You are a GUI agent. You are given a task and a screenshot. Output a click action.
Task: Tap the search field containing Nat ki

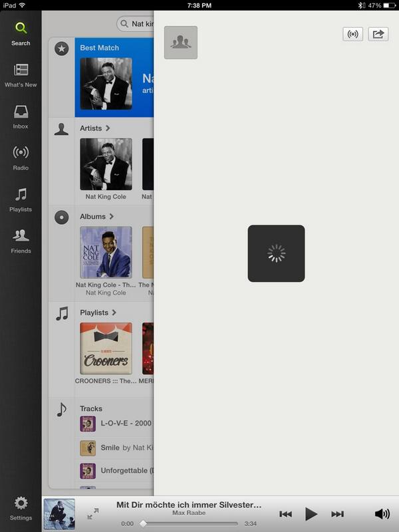135,24
